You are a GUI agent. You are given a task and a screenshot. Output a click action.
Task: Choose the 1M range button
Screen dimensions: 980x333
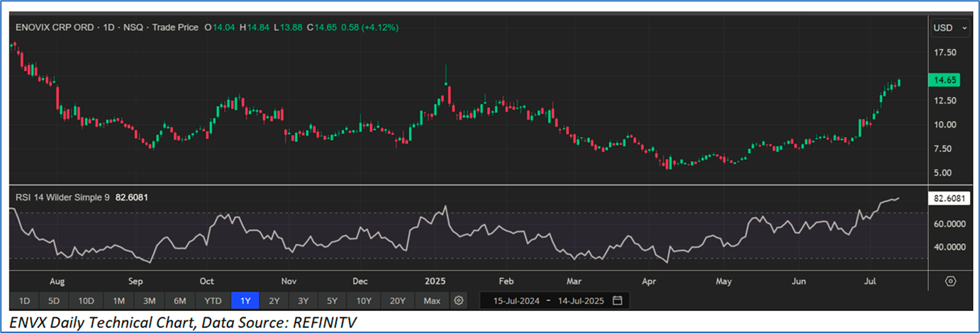(x=118, y=300)
